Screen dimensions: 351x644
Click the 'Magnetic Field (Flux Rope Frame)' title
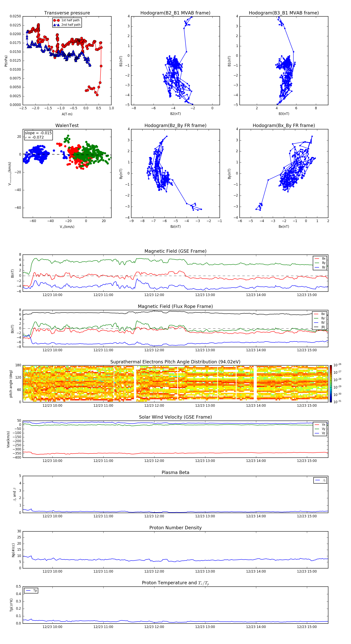(175, 306)
